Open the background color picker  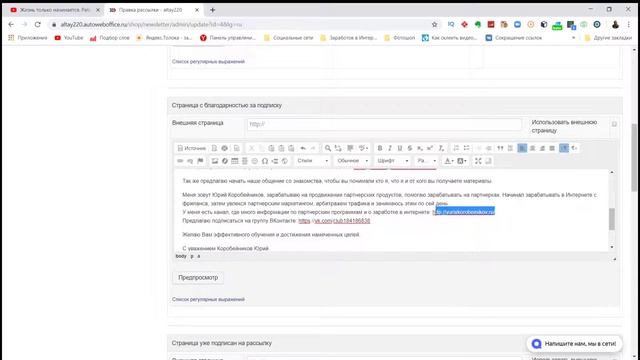point(462,161)
